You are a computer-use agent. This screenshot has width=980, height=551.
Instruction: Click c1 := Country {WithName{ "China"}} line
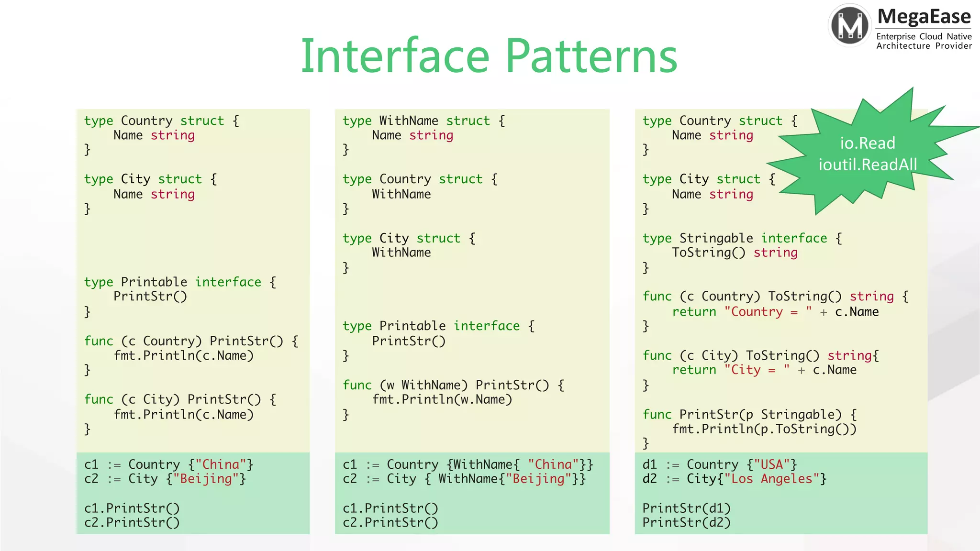[x=468, y=464]
